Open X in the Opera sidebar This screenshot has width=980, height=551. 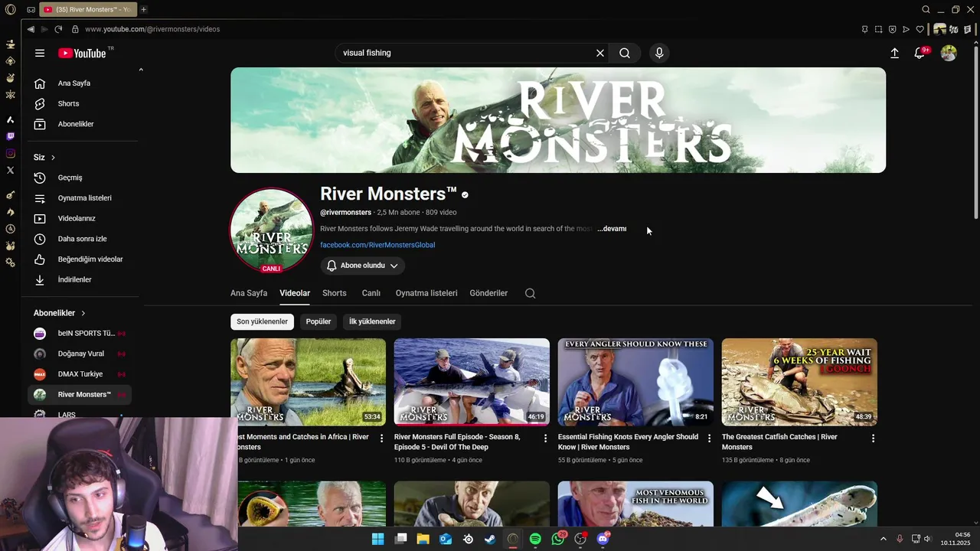pos(11,170)
